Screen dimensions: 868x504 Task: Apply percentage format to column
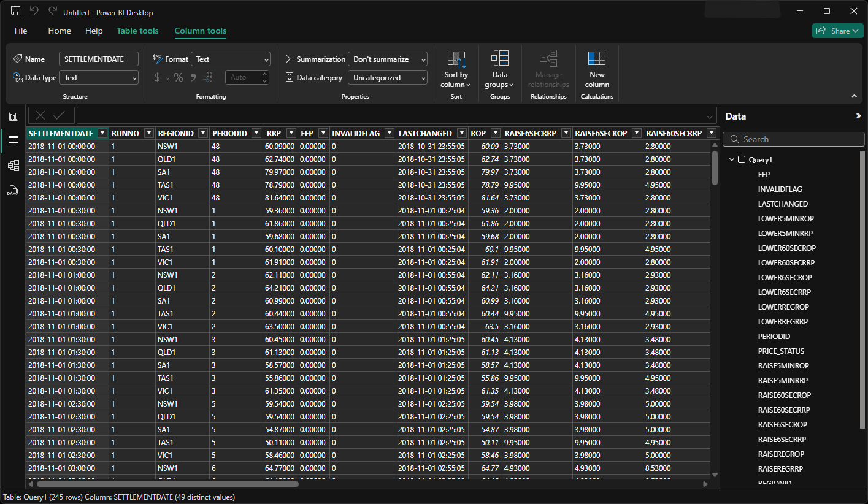point(179,77)
